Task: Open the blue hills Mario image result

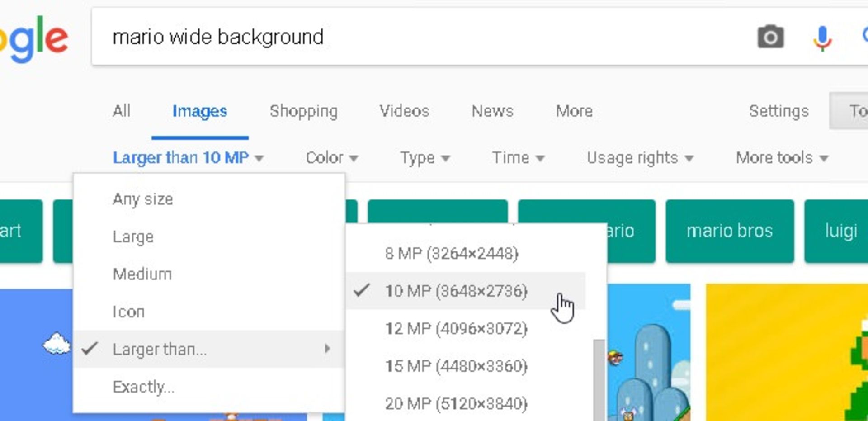Action: (649, 352)
